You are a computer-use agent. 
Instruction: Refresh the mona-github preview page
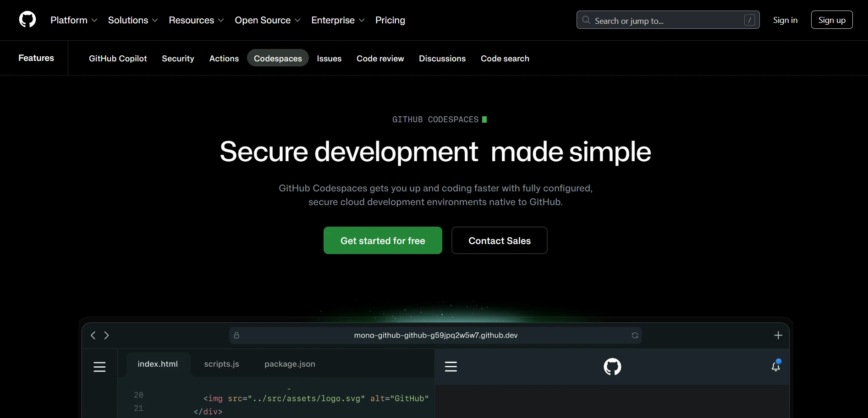coord(634,335)
